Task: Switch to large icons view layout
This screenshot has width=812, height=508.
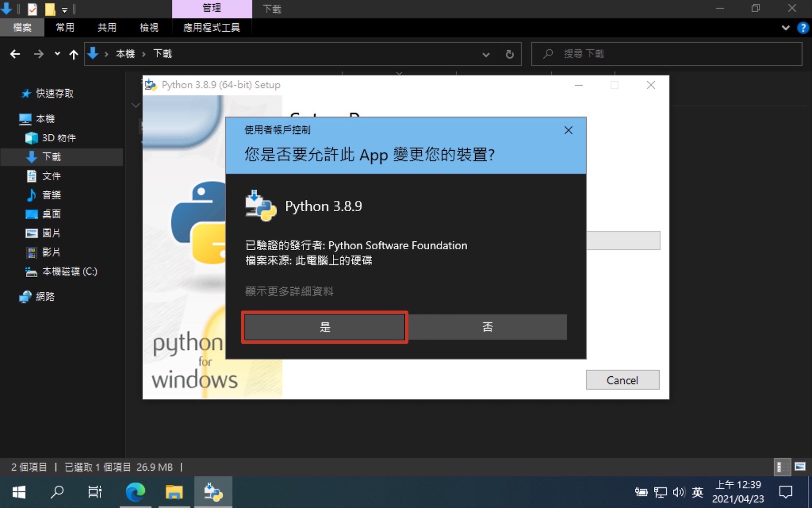Action: point(800,467)
